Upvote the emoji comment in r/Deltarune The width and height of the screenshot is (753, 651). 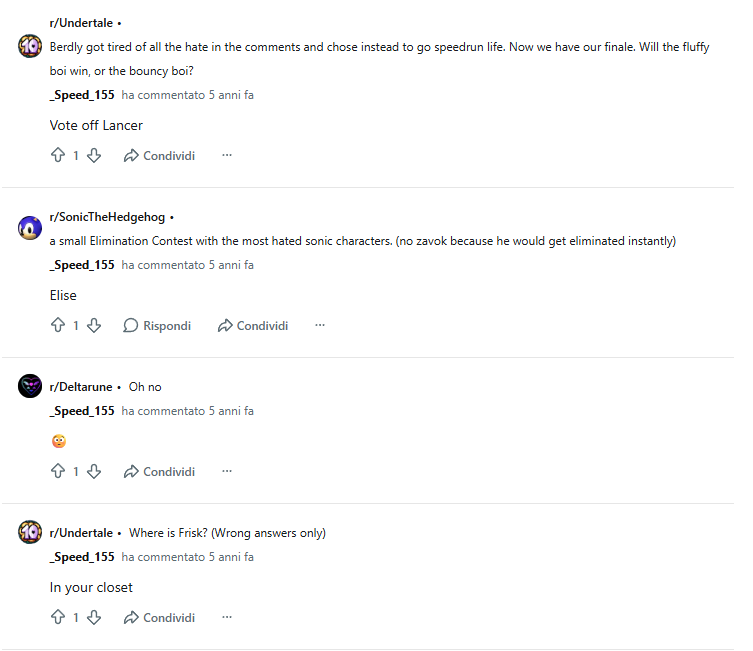pos(57,472)
